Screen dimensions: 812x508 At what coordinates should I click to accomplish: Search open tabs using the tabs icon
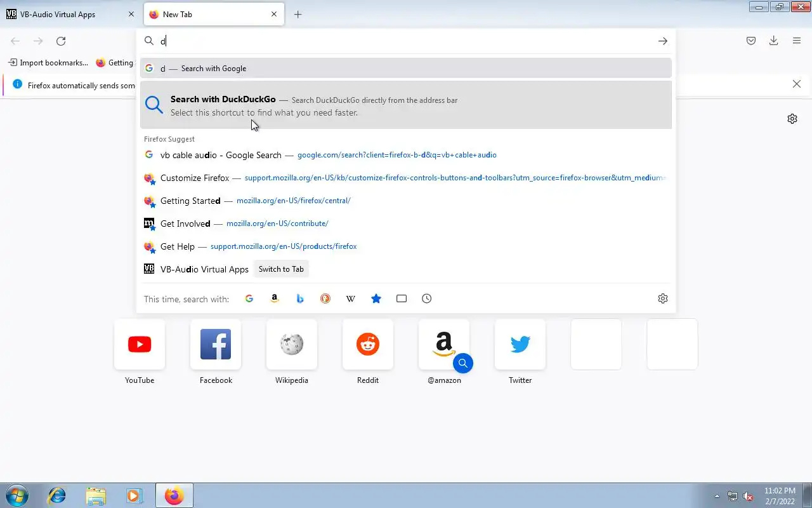(x=402, y=298)
